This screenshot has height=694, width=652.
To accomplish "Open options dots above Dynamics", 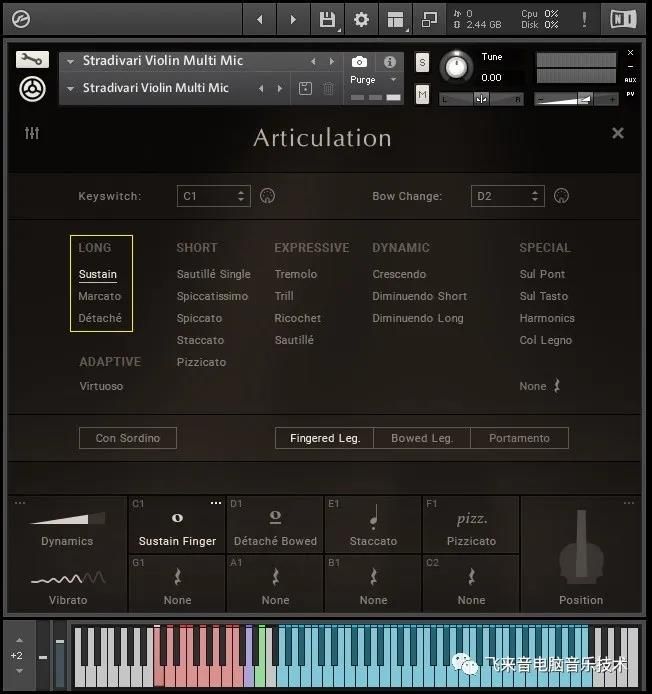I will 20,503.
